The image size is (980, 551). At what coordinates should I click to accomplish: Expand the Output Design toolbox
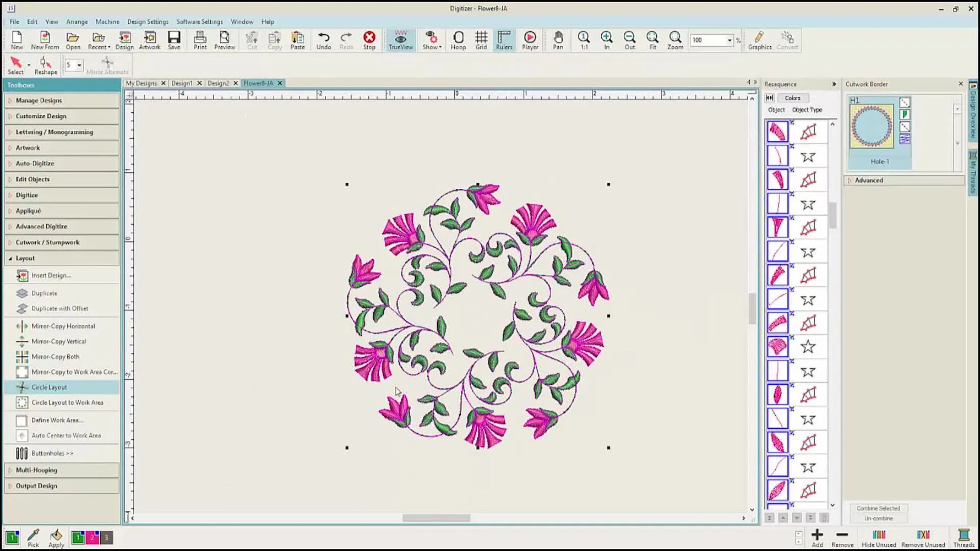62,485
